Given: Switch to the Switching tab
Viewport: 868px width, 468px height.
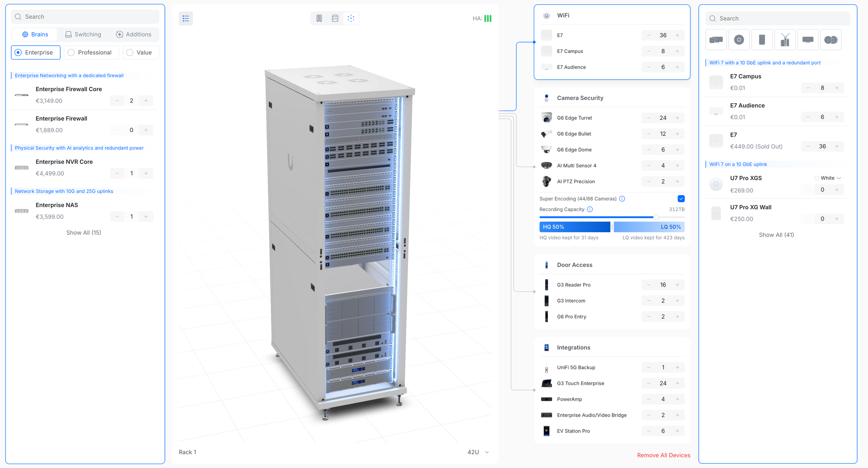Looking at the screenshot, I should click(83, 34).
